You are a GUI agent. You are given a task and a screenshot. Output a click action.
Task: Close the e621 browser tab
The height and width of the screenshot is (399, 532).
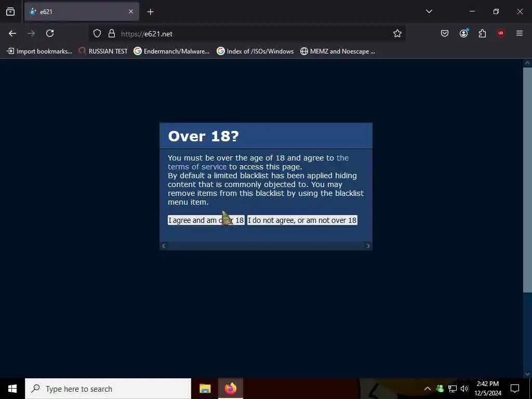tap(131, 11)
